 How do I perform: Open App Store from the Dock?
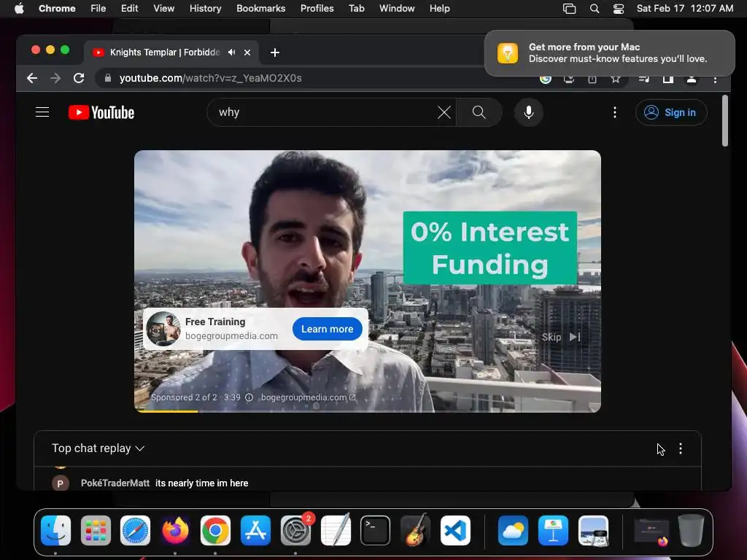(255, 530)
